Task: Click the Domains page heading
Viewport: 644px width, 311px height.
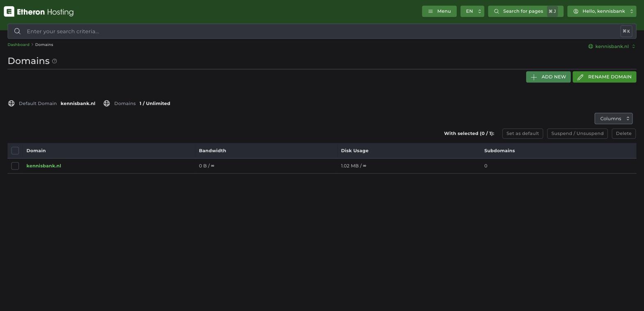Action: pos(29,61)
